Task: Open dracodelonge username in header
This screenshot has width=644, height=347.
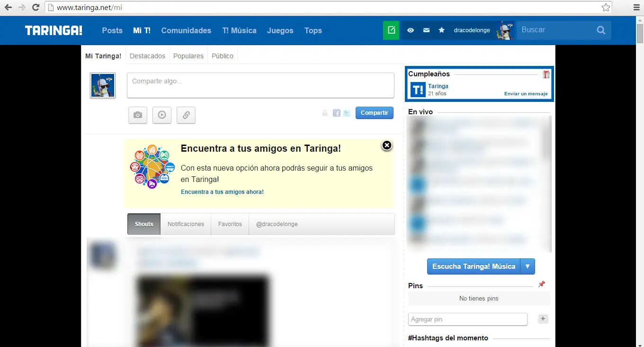Action: [472, 30]
